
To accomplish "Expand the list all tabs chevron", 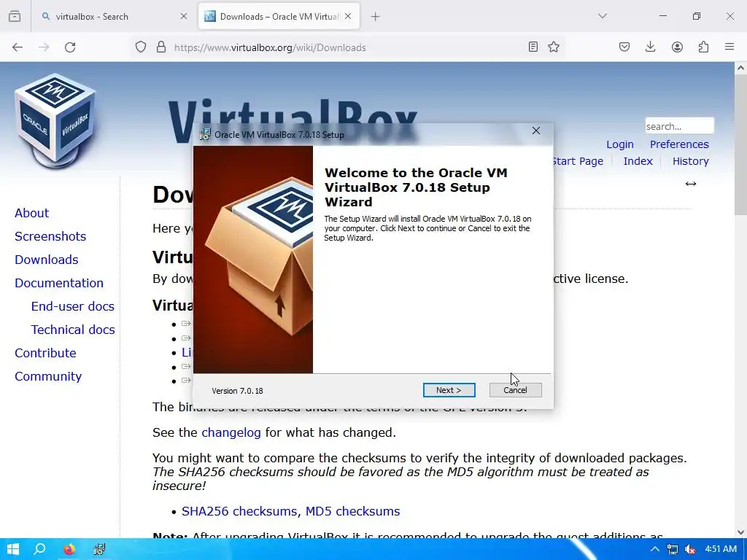I will (x=602, y=16).
